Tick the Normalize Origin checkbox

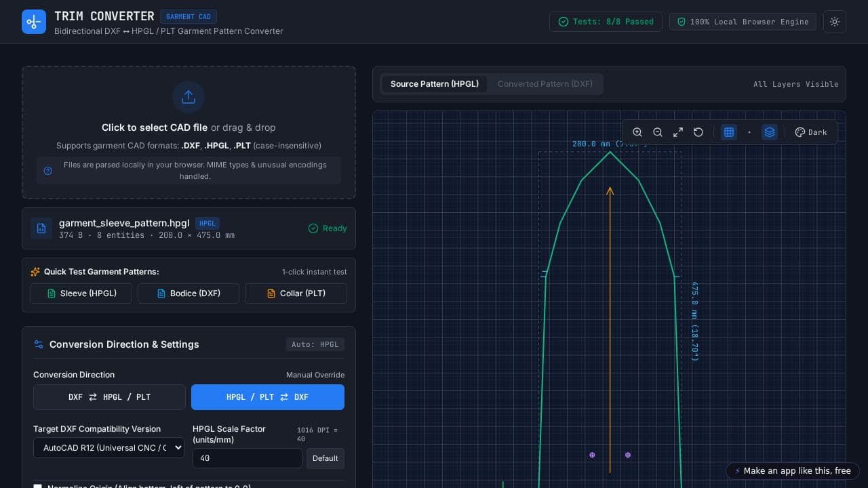(38, 487)
